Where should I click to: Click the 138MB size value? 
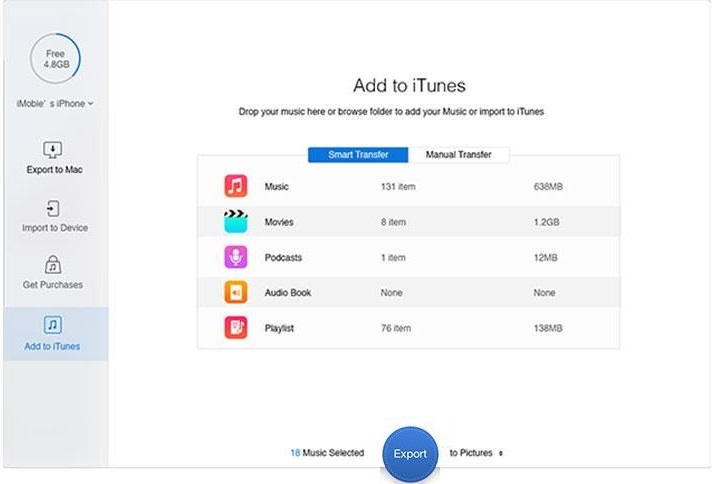point(548,328)
